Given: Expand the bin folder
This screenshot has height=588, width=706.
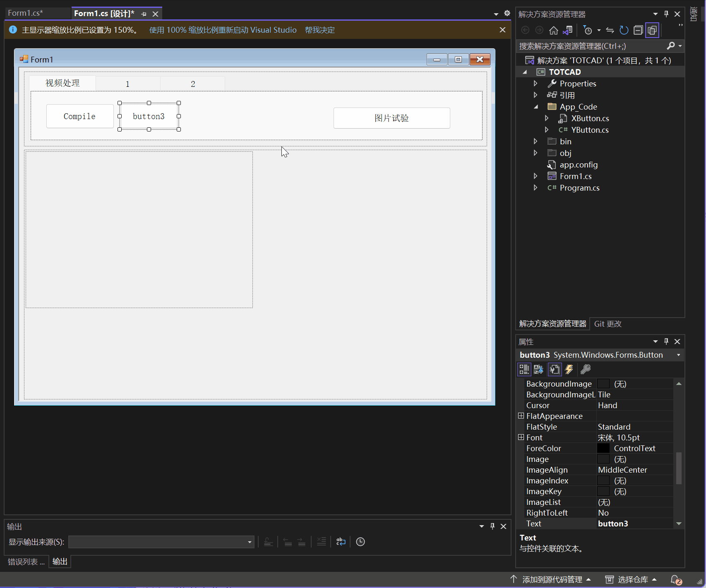Looking at the screenshot, I should point(536,141).
